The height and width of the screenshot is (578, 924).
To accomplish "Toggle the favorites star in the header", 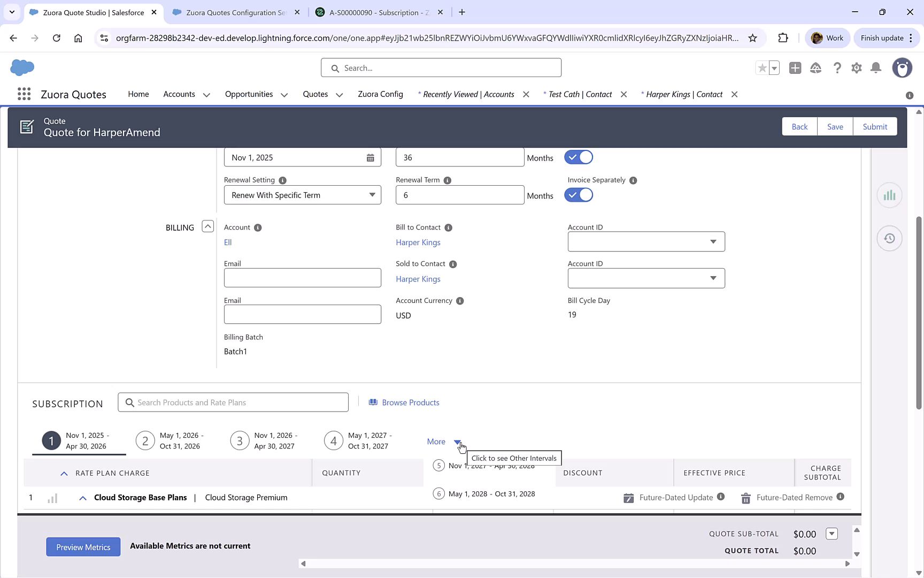I will tap(761, 68).
